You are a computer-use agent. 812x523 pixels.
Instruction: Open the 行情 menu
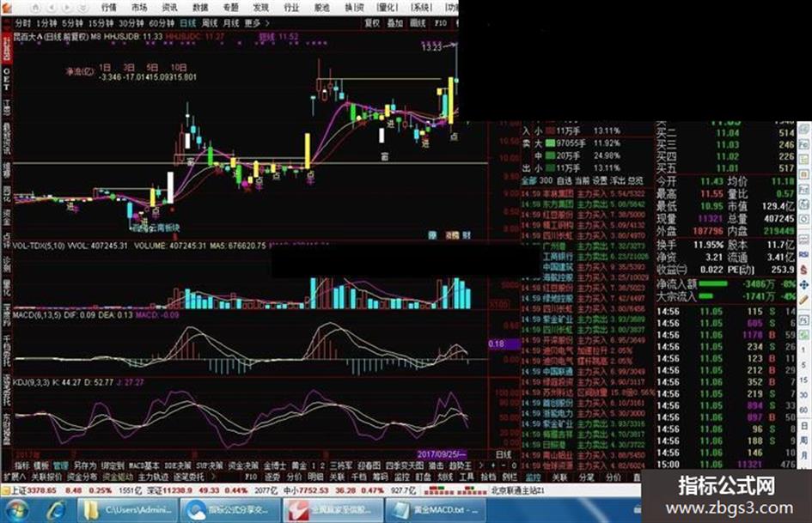pos(109,7)
